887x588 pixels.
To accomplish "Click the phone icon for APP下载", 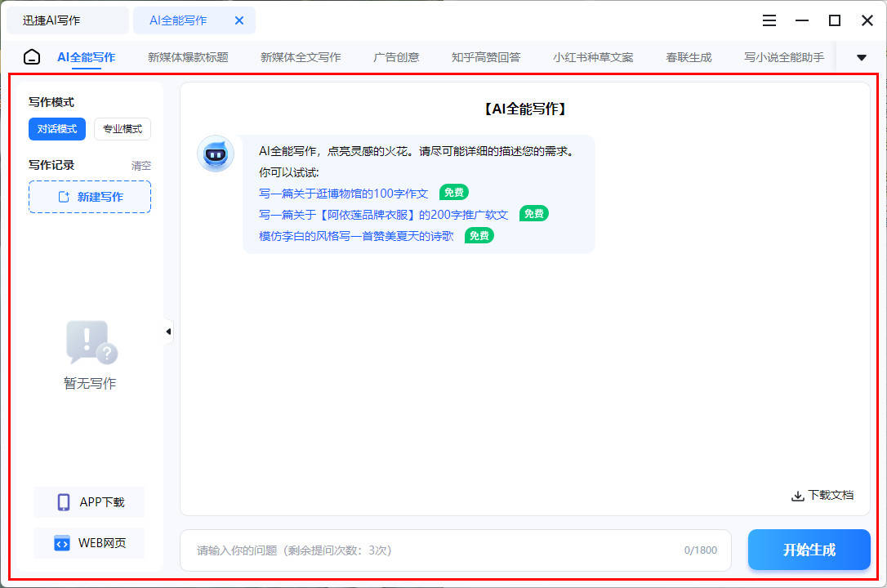I will (x=64, y=502).
